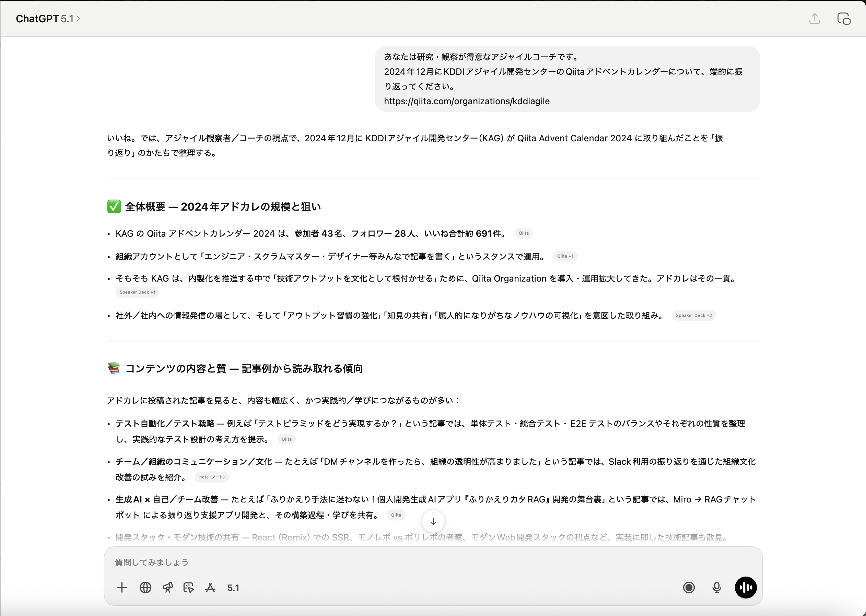
Task: Toggle web search globe icon
Action: (x=145, y=588)
